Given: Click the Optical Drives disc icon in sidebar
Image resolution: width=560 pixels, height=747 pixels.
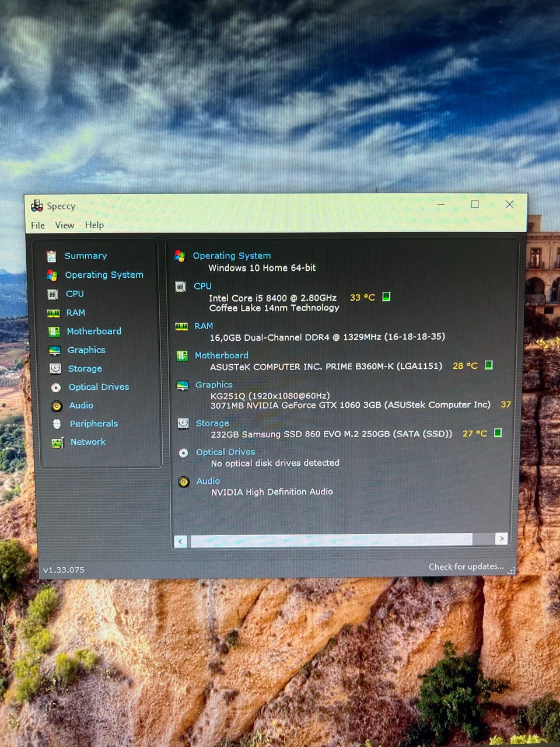Looking at the screenshot, I should [56, 388].
